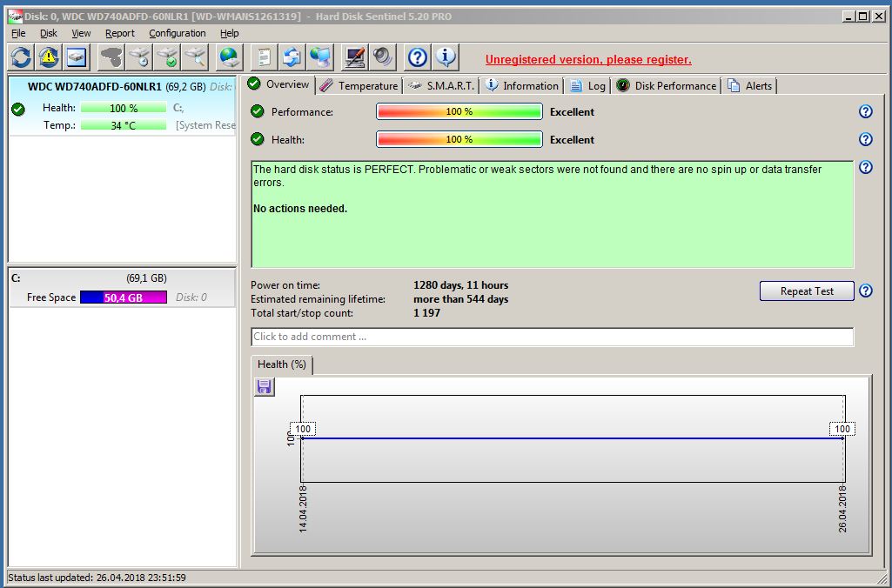Click the monitor with pen toolbar icon
Image resolution: width=892 pixels, height=588 pixels.
[354, 57]
